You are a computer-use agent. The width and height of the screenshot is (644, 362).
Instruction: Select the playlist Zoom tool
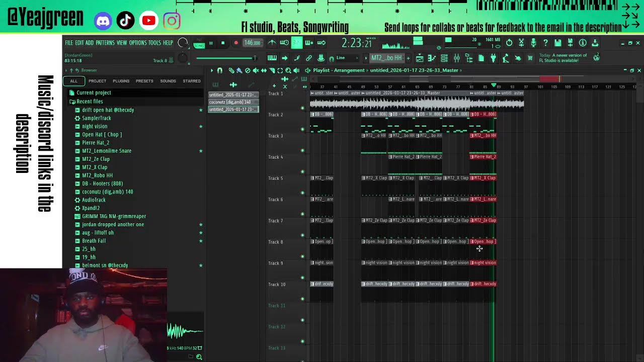(x=288, y=70)
